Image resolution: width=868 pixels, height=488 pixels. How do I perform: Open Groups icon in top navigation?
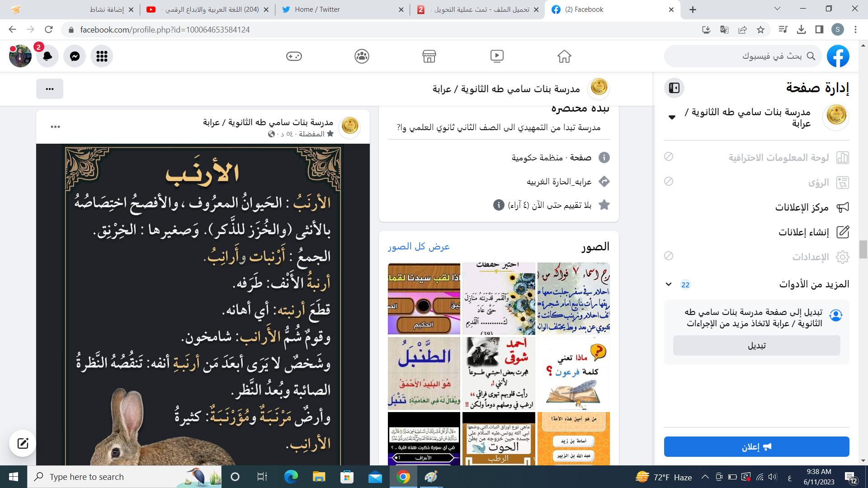pos(362,56)
